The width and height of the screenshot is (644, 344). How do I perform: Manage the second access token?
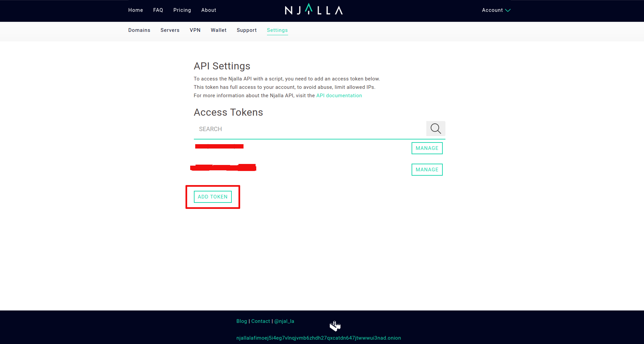[x=427, y=170]
